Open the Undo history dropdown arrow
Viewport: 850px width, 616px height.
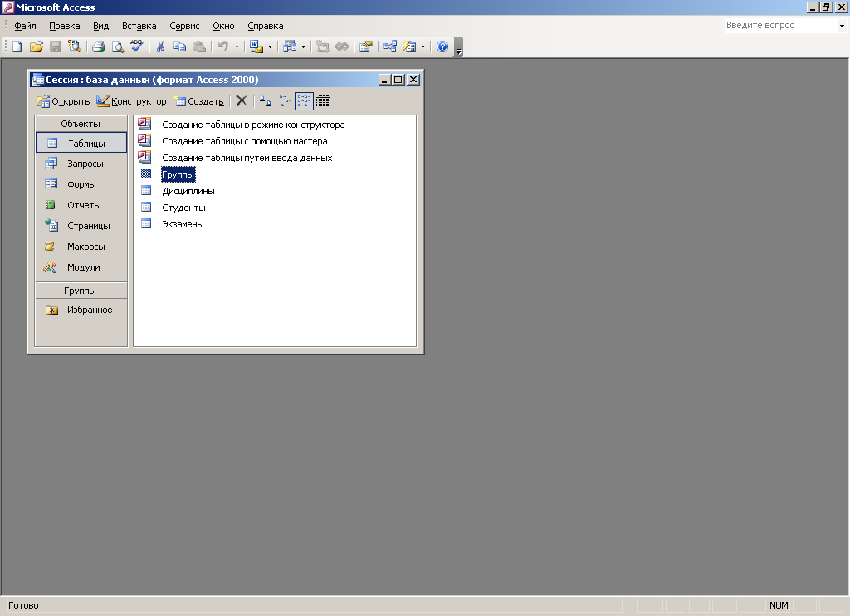237,46
